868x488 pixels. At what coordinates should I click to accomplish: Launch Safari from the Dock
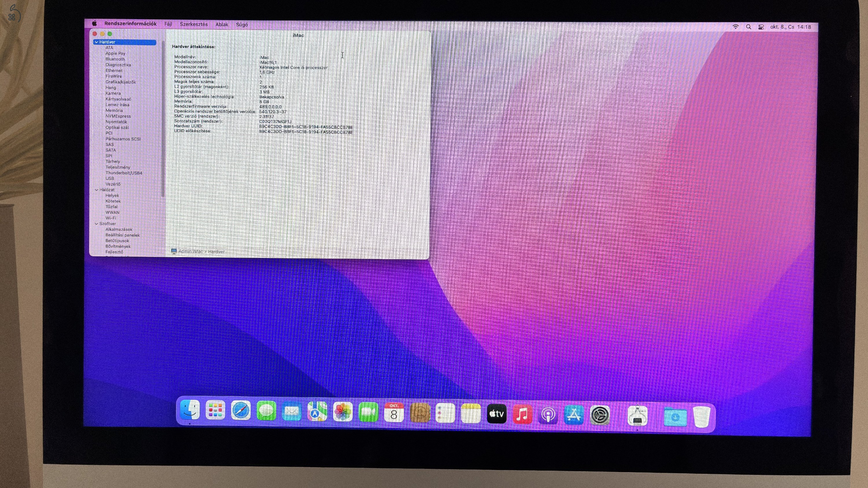(x=241, y=411)
